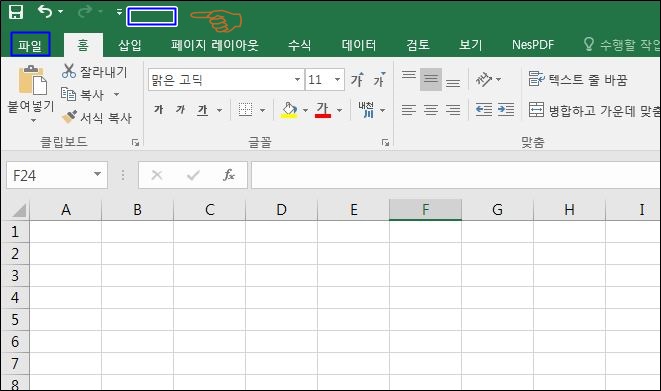Open the 페이지 레이아웃 tab
Viewport: 661px width, 391px height.
click(x=215, y=45)
